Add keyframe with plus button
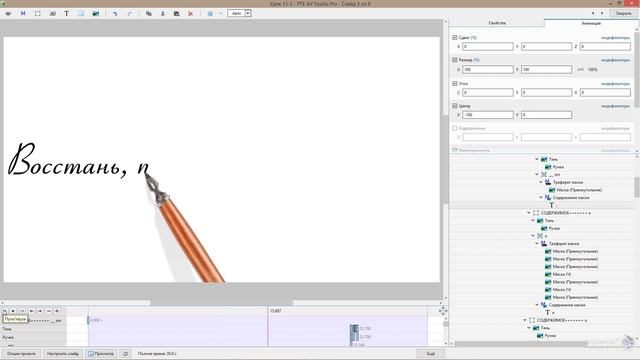This screenshot has width=640, height=360. (57, 311)
